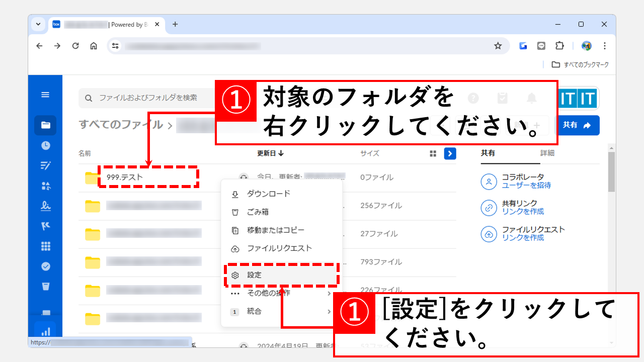644x362 pixels.
Task: Reload the page
Action: coord(75,46)
